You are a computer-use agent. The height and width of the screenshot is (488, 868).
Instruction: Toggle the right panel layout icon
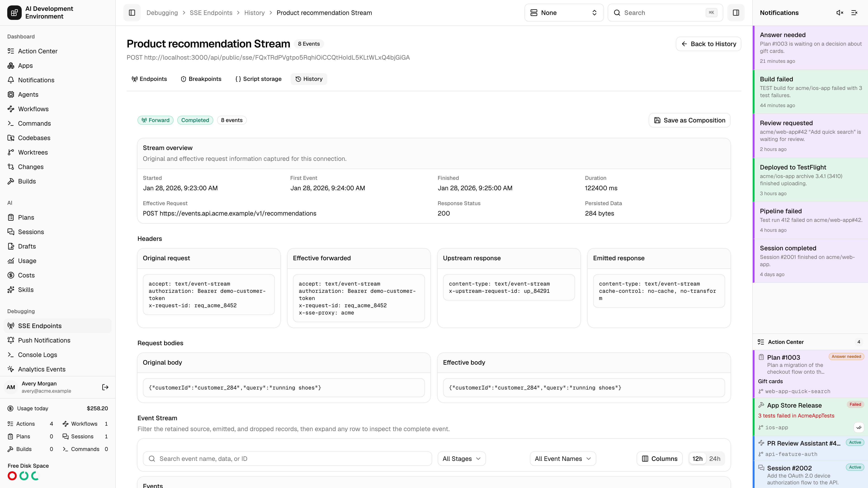pyautogui.click(x=736, y=13)
